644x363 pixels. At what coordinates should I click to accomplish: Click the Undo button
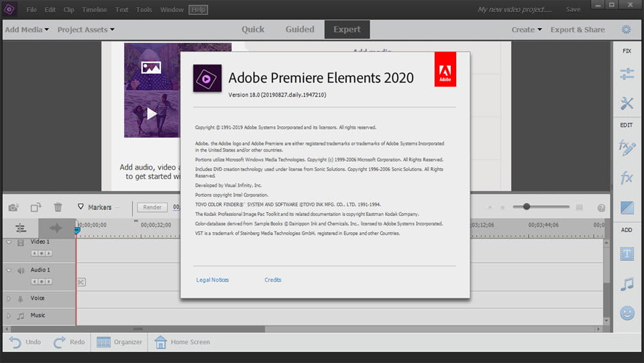pyautogui.click(x=25, y=342)
